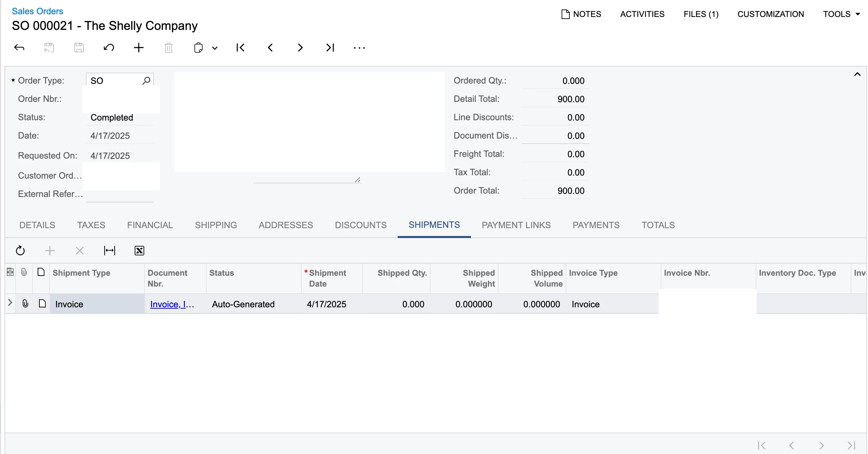Open the Payments tab
Image resolution: width=868 pixels, height=454 pixels.
coord(596,225)
